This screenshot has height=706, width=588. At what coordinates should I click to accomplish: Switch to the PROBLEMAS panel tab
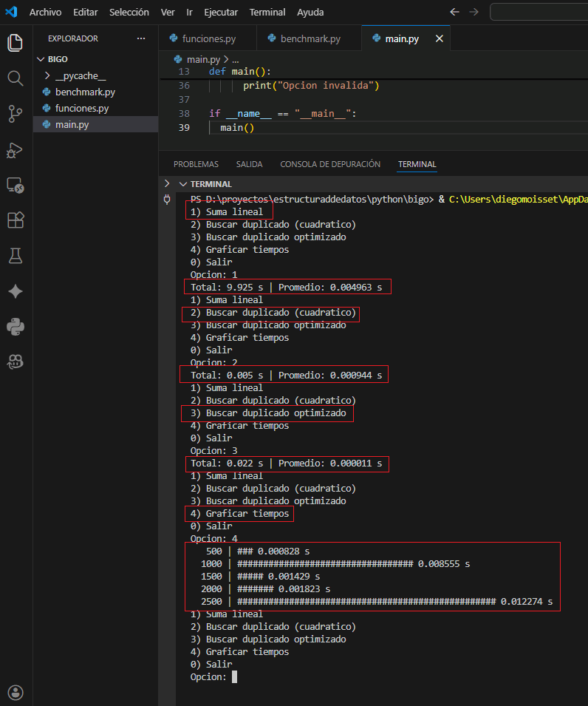point(196,164)
